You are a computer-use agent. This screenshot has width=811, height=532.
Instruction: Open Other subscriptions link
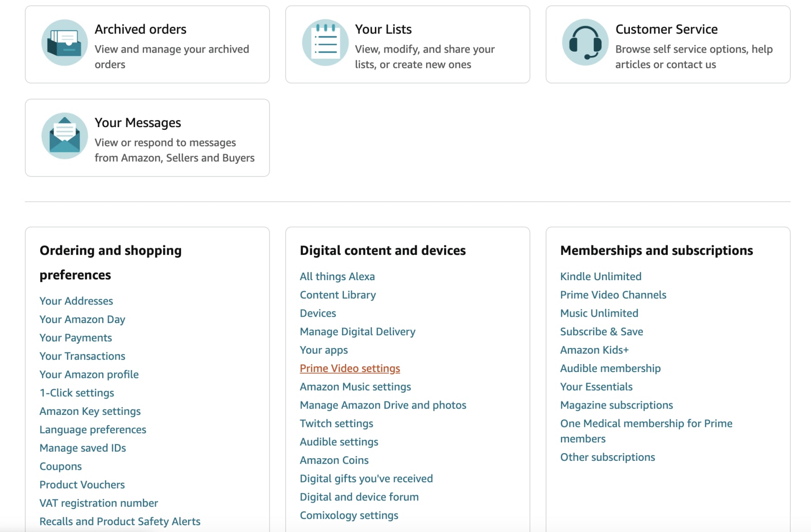(x=607, y=457)
